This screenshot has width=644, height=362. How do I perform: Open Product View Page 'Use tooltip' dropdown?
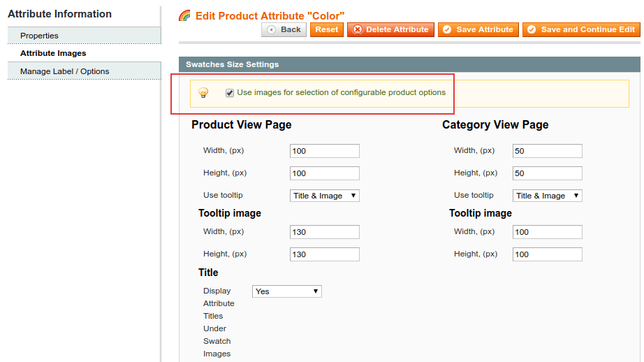[325, 196]
